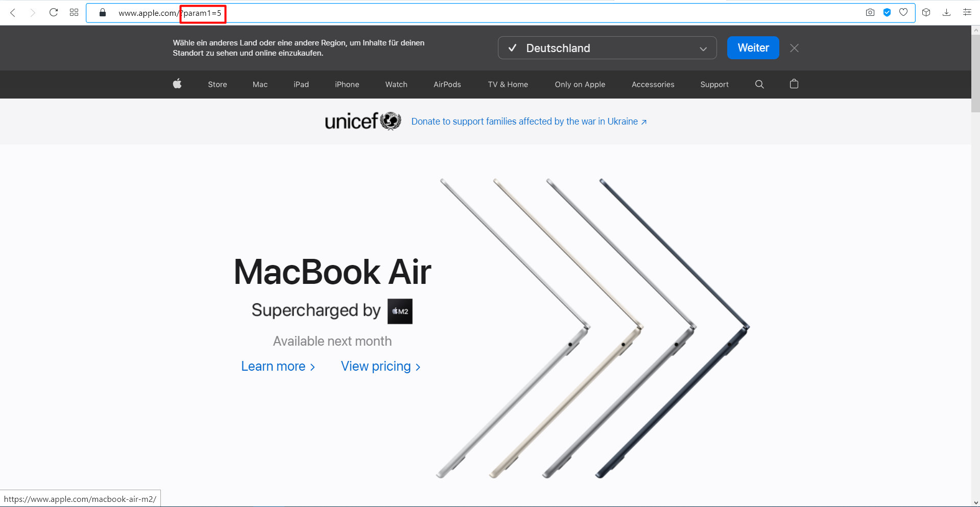
Task: Click the Ukraine donation link
Action: click(x=529, y=122)
